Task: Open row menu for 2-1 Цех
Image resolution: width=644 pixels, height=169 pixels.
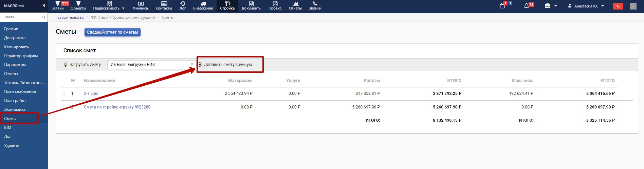Action: pyautogui.click(x=64, y=94)
